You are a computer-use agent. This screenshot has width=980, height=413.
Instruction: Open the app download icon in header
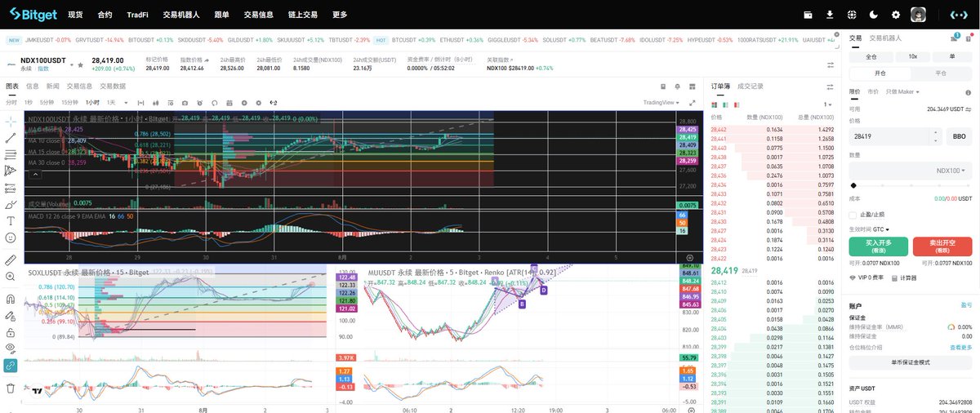[x=831, y=15]
